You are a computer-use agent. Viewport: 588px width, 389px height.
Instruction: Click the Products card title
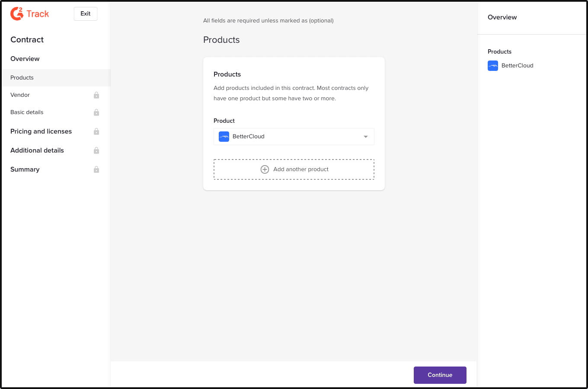click(227, 74)
